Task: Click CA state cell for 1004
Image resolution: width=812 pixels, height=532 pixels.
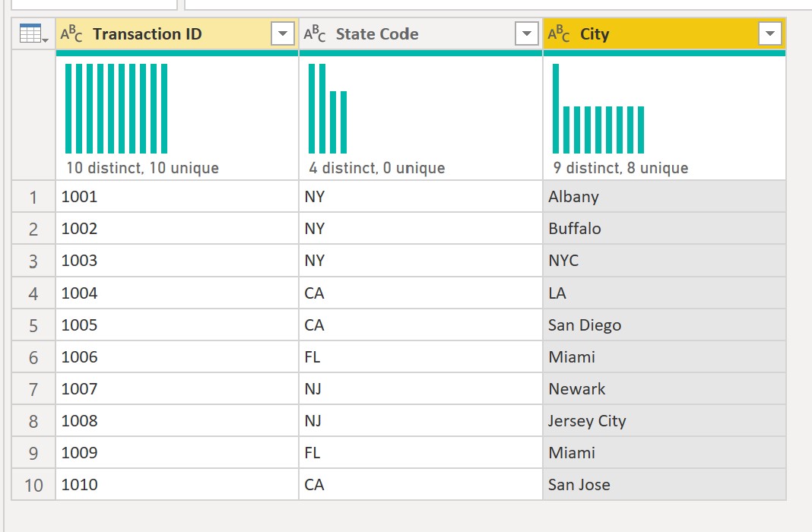Action: pyautogui.click(x=420, y=293)
